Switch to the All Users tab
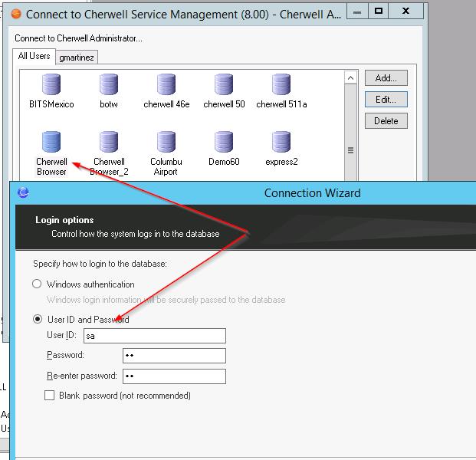 point(34,57)
